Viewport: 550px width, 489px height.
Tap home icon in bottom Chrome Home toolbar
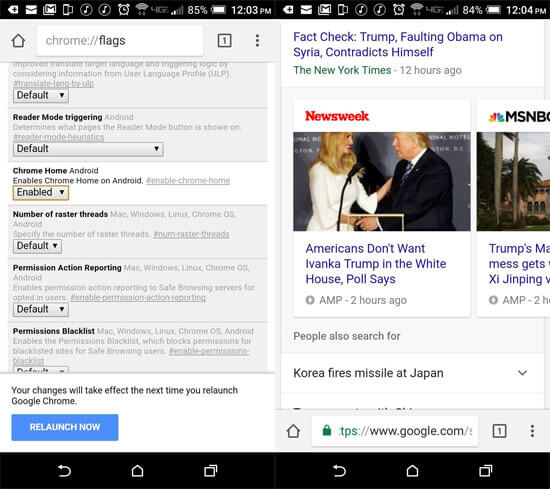point(293,431)
